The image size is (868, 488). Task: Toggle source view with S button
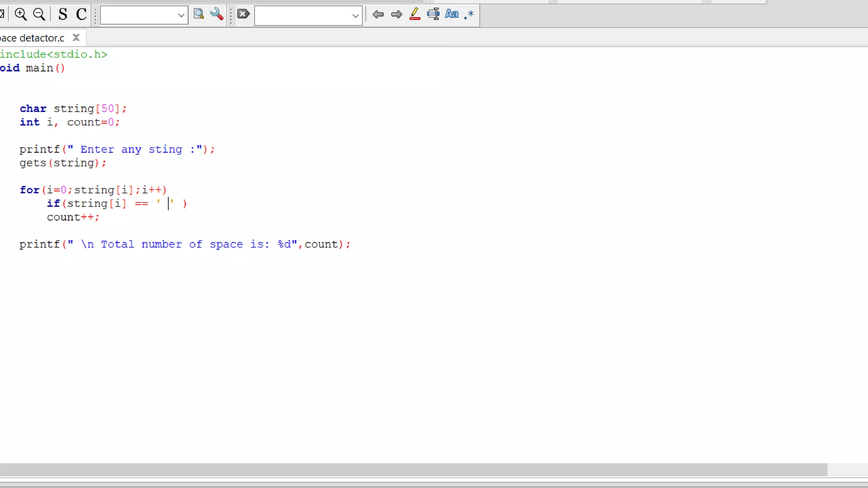click(x=63, y=14)
